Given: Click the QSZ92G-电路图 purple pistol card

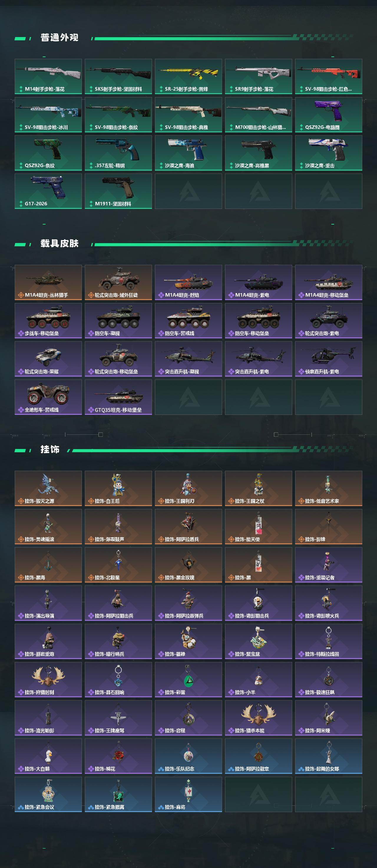Looking at the screenshot, I should (328, 114).
